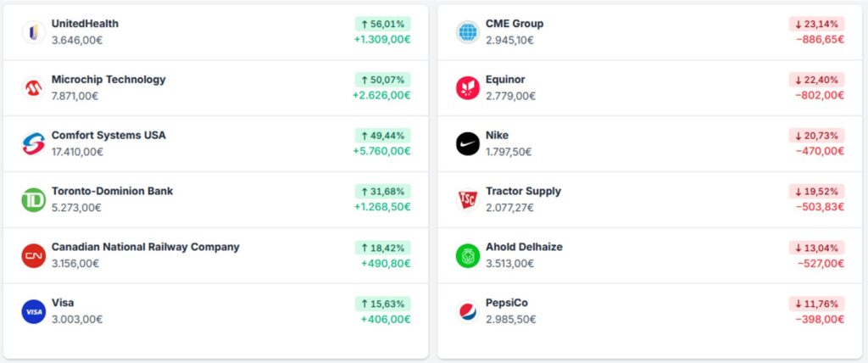Viewport: 868px width, 363px height.
Task: Open the UnitedHealth stock name
Action: (x=85, y=24)
